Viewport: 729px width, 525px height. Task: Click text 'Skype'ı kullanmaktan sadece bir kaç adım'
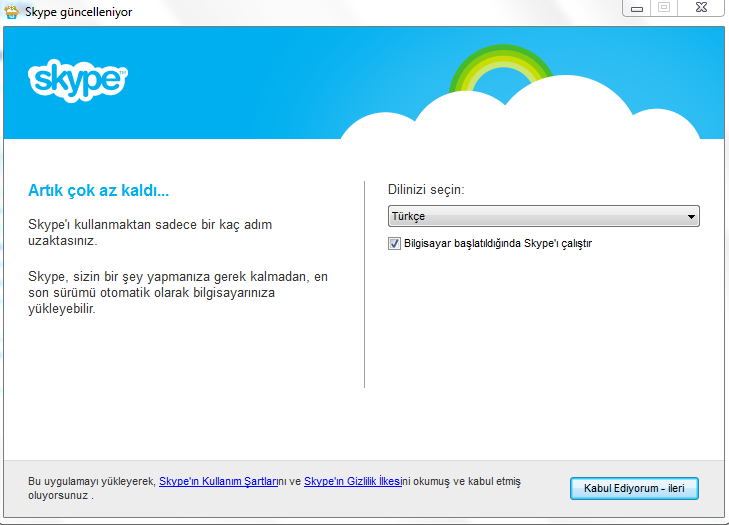coord(150,224)
